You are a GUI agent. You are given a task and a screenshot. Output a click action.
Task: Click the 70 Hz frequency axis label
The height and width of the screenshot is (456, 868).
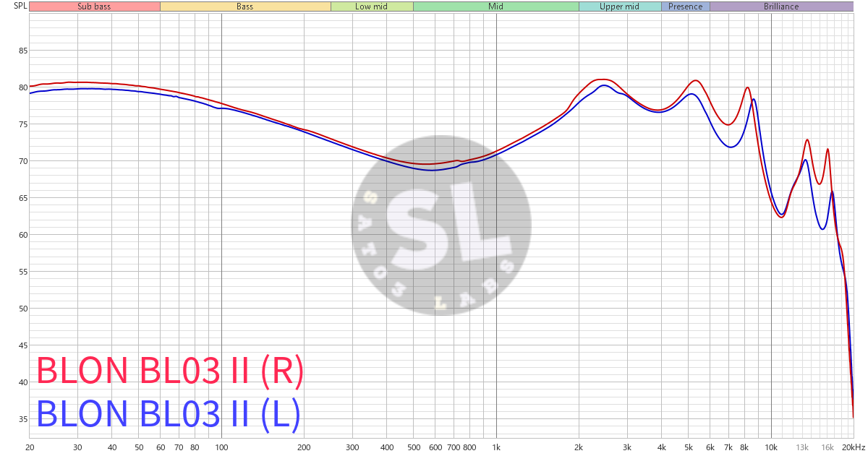[179, 447]
